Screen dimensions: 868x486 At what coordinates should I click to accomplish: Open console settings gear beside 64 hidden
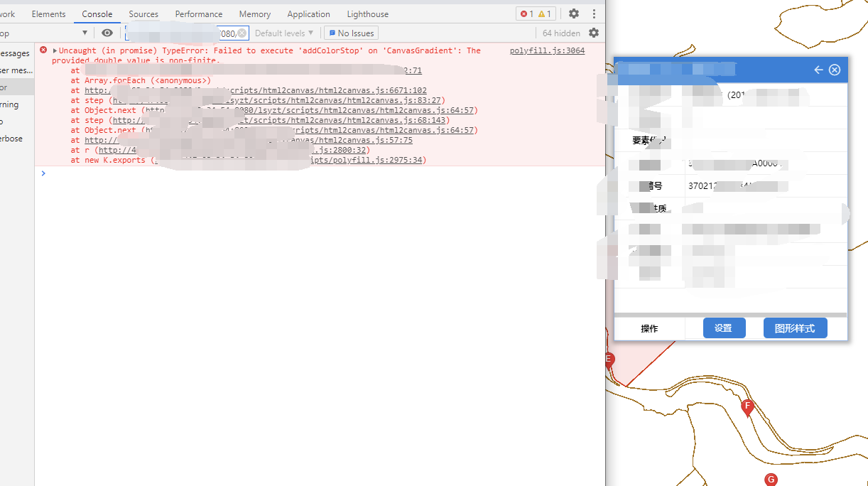[594, 33]
